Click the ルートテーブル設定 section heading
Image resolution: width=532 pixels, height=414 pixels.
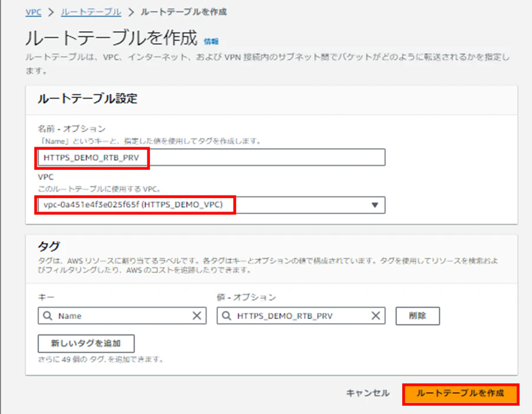click(x=87, y=98)
